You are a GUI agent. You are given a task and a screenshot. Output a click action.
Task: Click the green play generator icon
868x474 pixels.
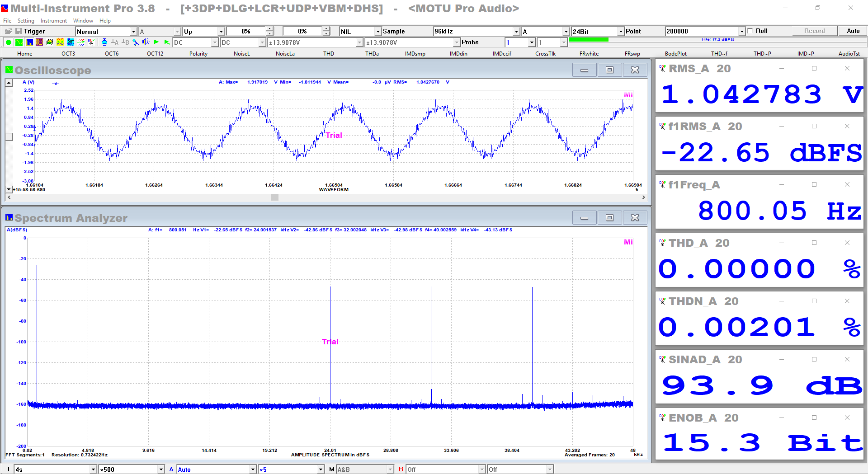click(x=156, y=42)
